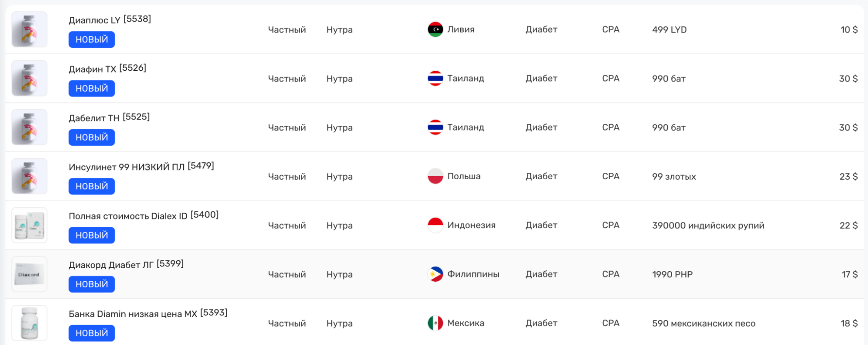Open the Diamin jar product thumbnail
The height and width of the screenshot is (345, 868).
tap(29, 323)
